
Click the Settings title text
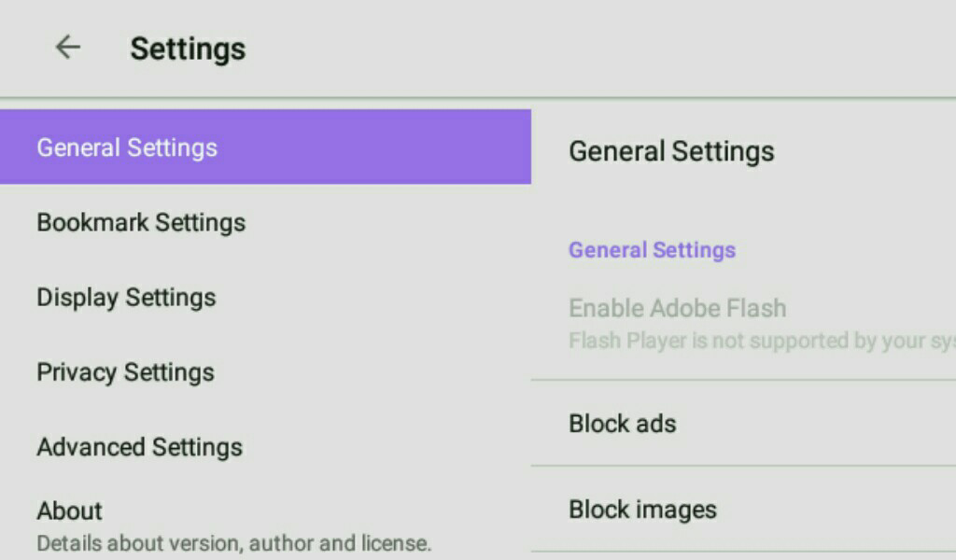pos(187,48)
